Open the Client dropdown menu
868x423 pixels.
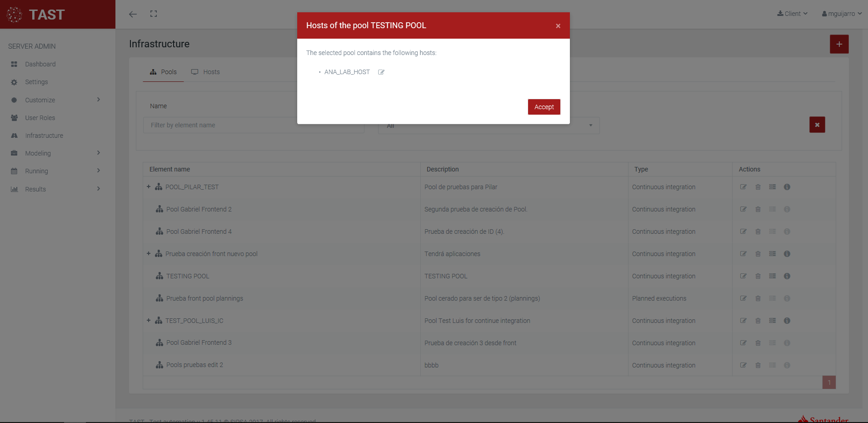(x=792, y=14)
